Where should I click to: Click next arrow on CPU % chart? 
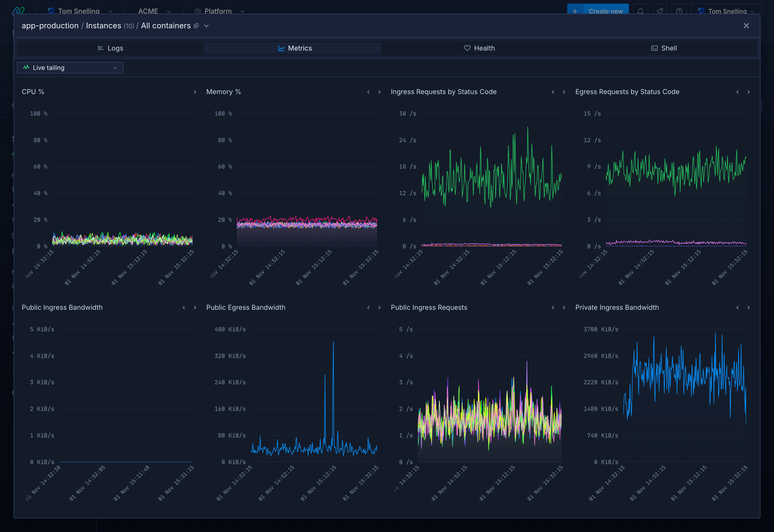[x=195, y=92]
